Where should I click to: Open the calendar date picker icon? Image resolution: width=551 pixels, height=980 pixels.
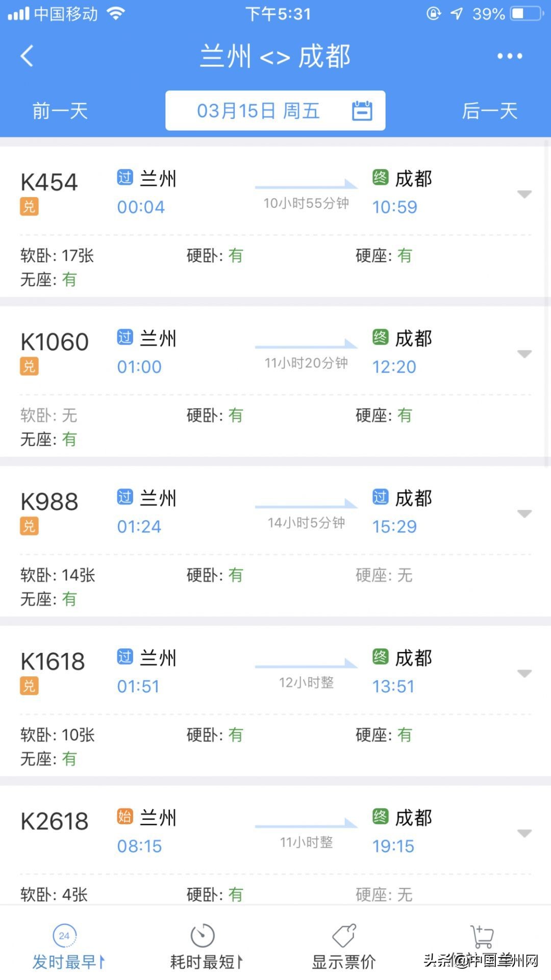pyautogui.click(x=362, y=110)
